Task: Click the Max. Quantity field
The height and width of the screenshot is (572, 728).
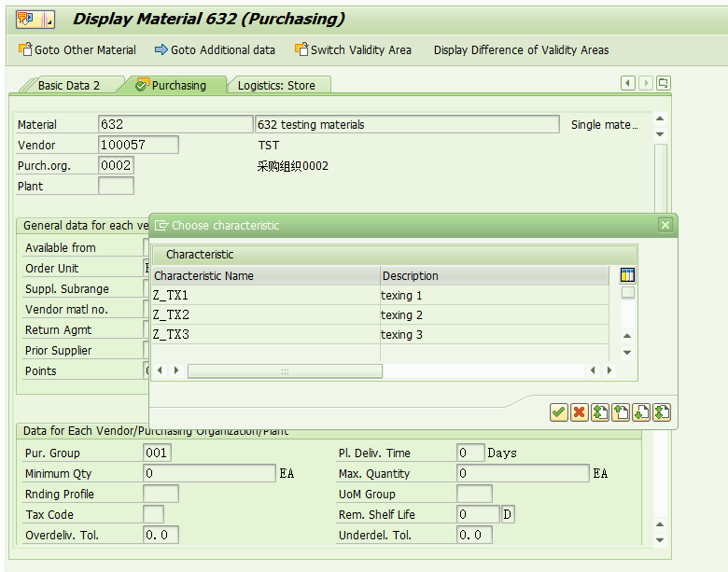Action: pyautogui.click(x=523, y=473)
